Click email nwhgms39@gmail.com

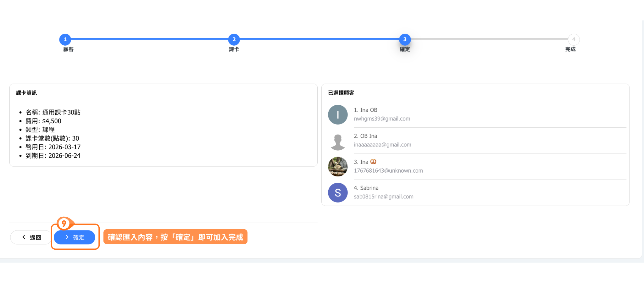click(382, 119)
